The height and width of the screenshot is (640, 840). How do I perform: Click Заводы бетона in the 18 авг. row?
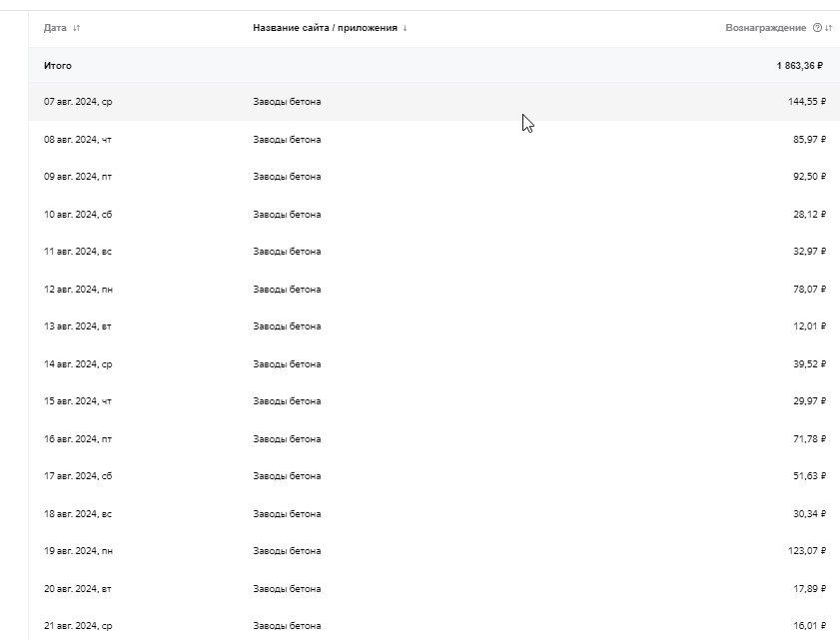click(287, 514)
